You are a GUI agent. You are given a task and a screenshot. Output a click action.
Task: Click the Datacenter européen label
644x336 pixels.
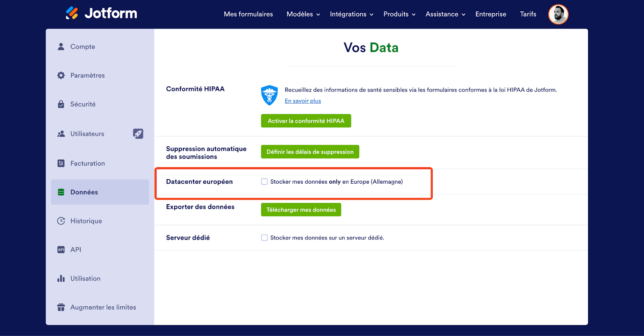(x=199, y=182)
